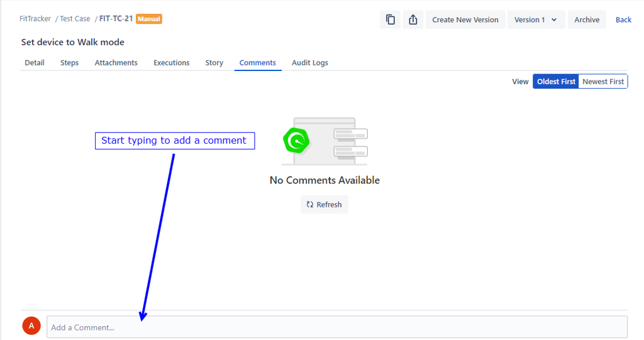Click the copy test case icon
Screen dimensions: 644x340
point(390,19)
